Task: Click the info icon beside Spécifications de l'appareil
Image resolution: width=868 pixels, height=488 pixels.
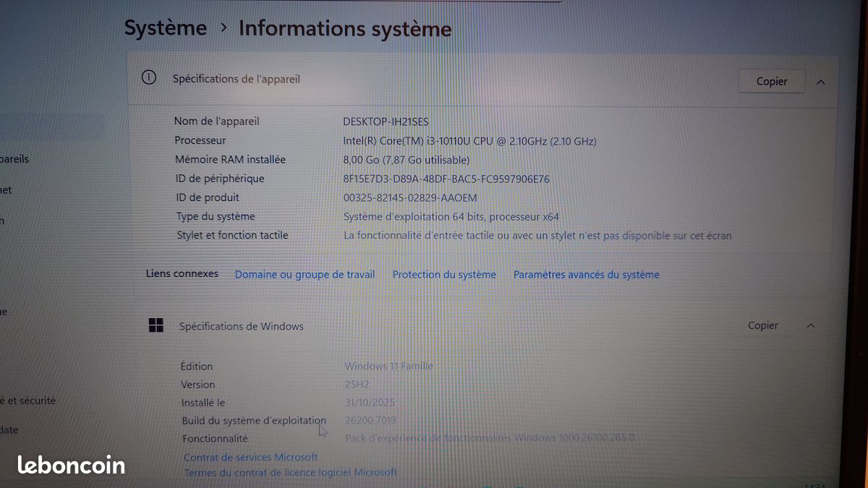Action: pos(149,77)
